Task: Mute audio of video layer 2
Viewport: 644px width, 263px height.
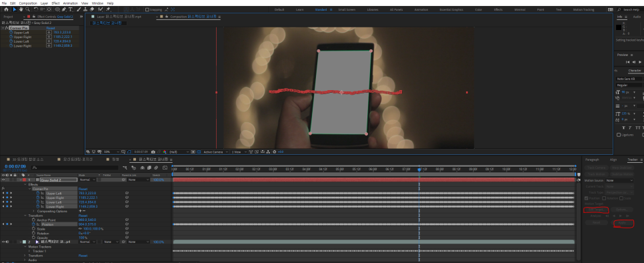Action: click(x=7, y=242)
